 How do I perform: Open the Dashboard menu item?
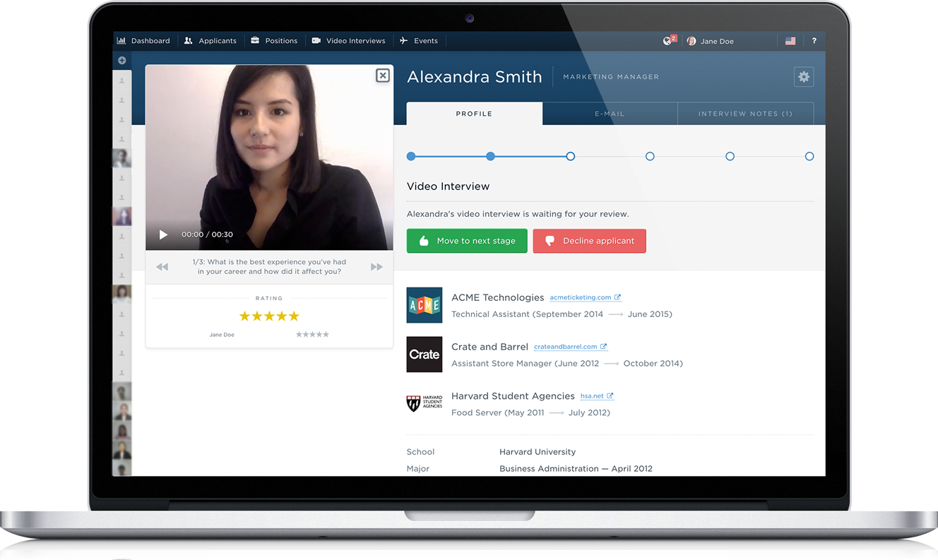[x=143, y=41]
